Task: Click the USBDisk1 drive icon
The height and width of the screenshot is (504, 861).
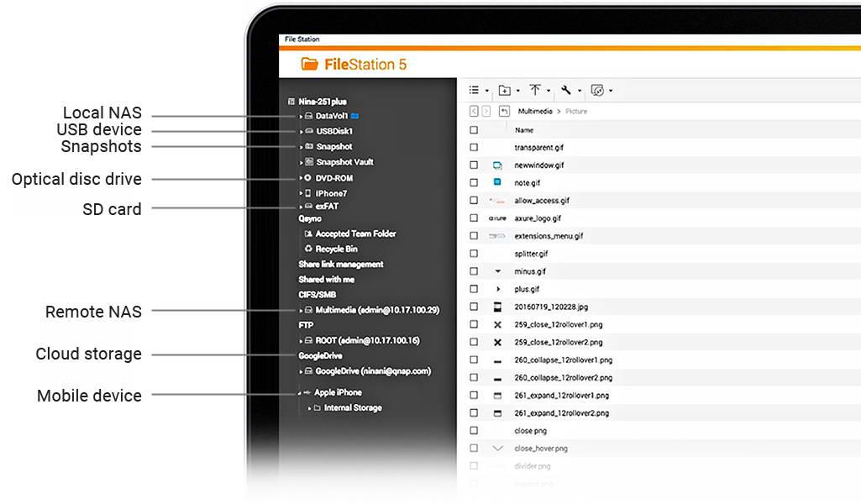Action: [309, 131]
